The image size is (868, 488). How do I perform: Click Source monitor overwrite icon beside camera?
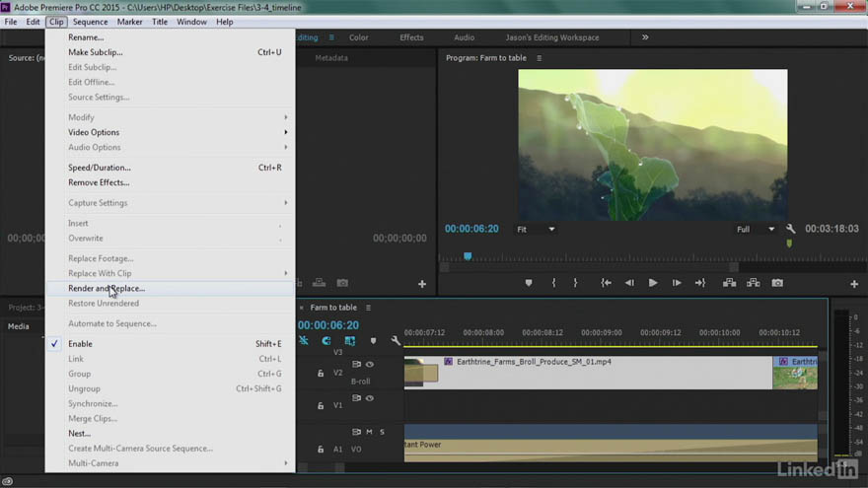(x=319, y=283)
